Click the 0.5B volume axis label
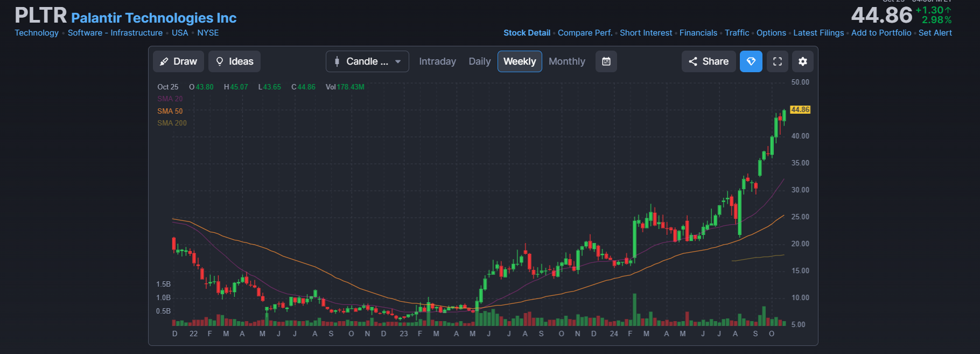Viewport: 980px width, 354px height. tap(163, 311)
